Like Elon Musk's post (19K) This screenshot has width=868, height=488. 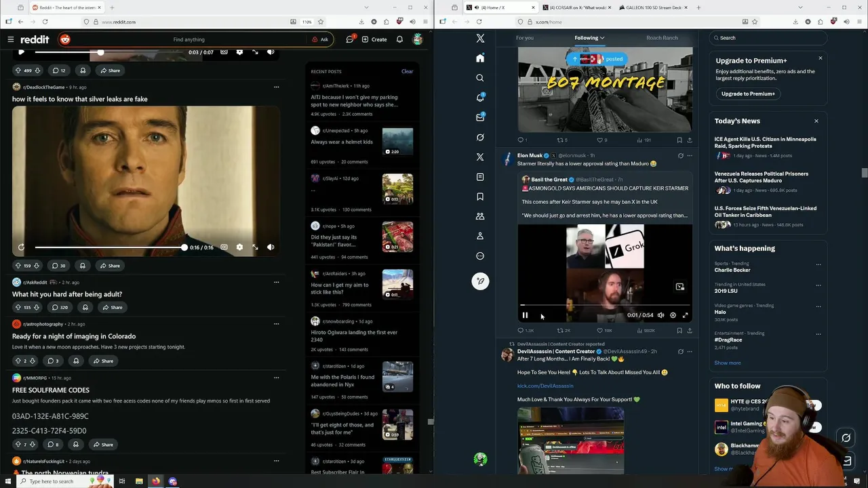click(604, 331)
